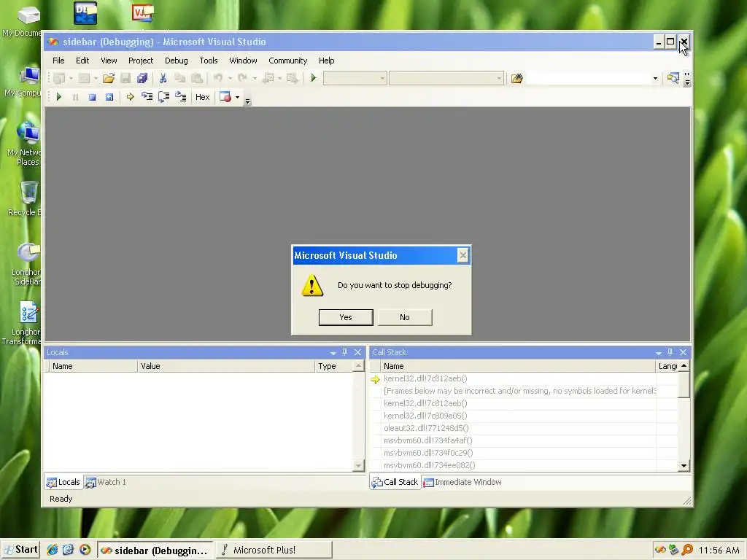Launch Internet Explorer from quick launch
Viewport: 747px width, 560px height.
click(x=53, y=550)
